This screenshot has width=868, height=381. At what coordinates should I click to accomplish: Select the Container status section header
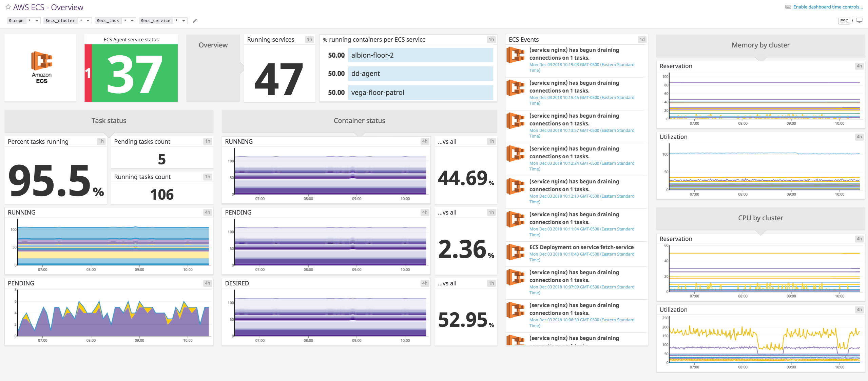359,121
